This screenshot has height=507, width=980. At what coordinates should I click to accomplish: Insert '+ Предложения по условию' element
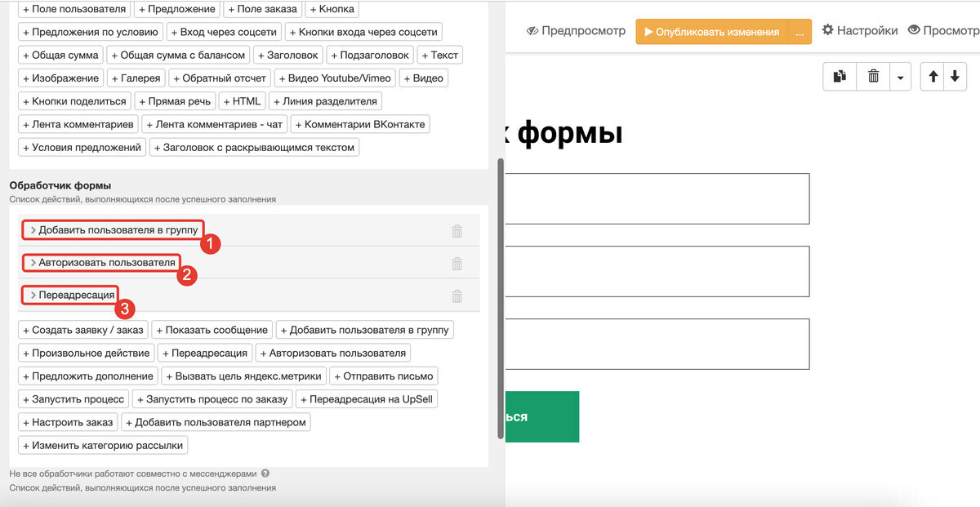(91, 32)
